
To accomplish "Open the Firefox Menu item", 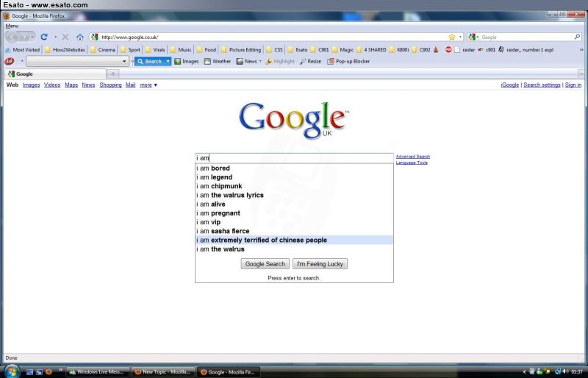I will coord(12,26).
